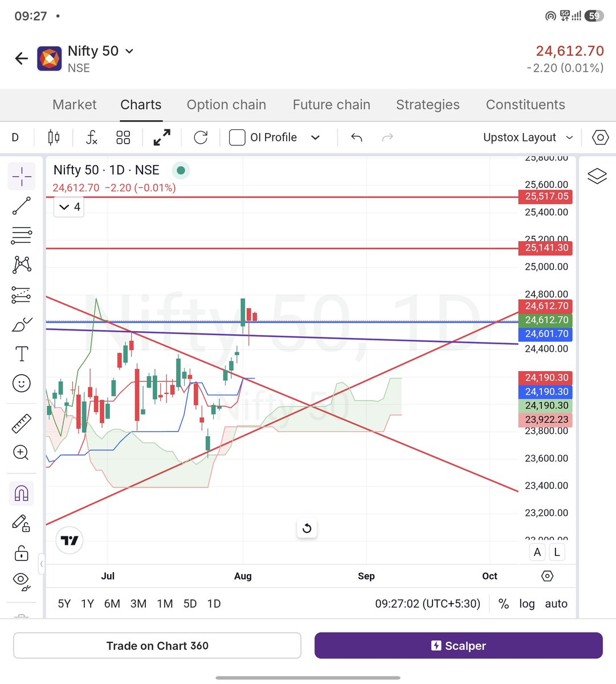
Task: Activate the zoom in tool
Action: (21, 453)
